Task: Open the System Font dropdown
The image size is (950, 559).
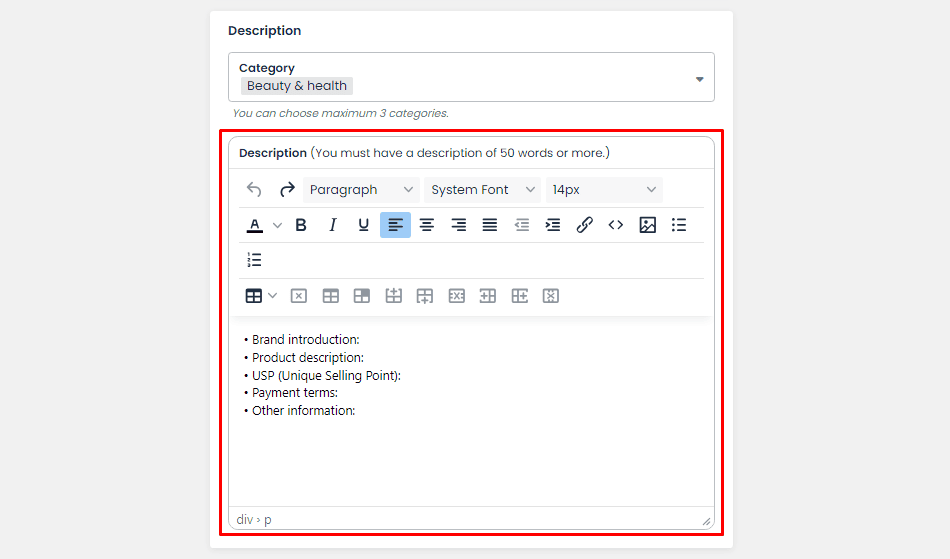Action: (482, 190)
